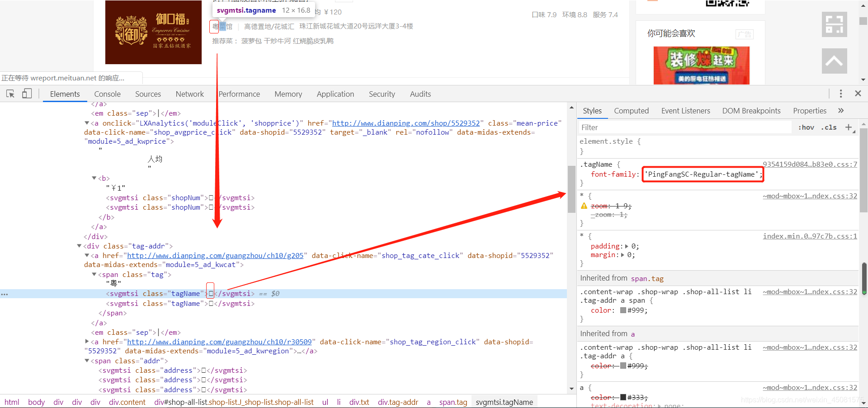Click the zoom property warning icon
This screenshot has height=408, width=868.
[x=584, y=206]
